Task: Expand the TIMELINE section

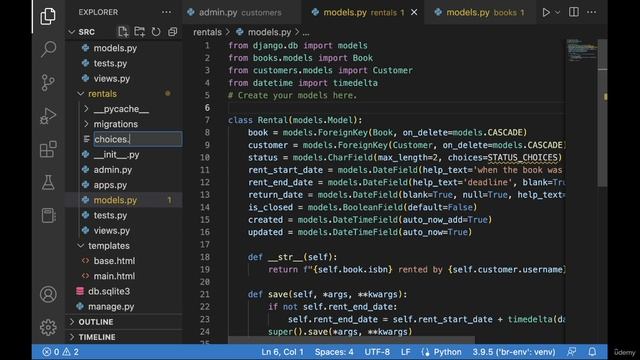Action: coord(124,337)
